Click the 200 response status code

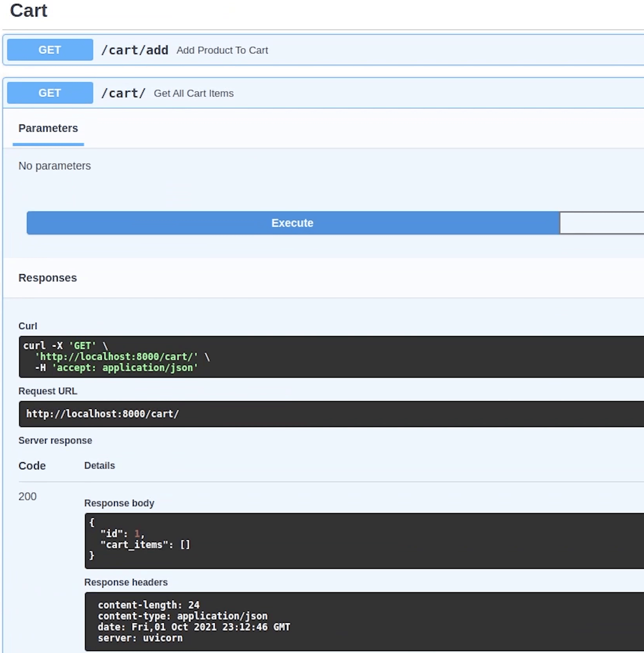27,496
